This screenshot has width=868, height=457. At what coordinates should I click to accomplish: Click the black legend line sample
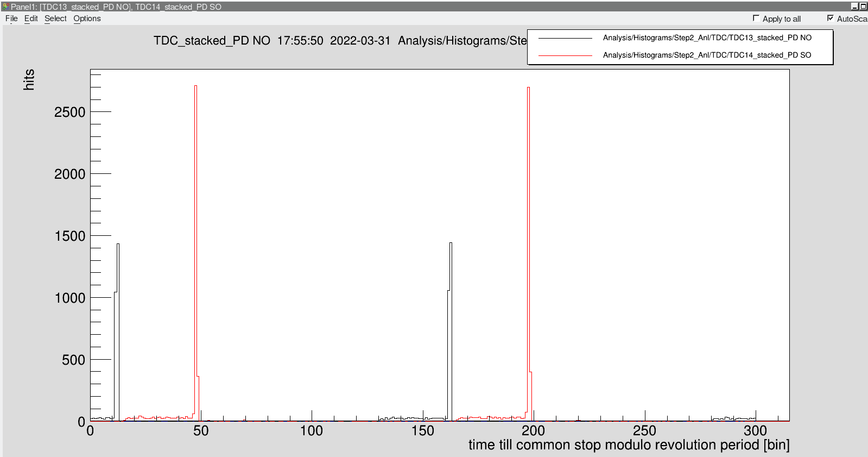(565, 38)
